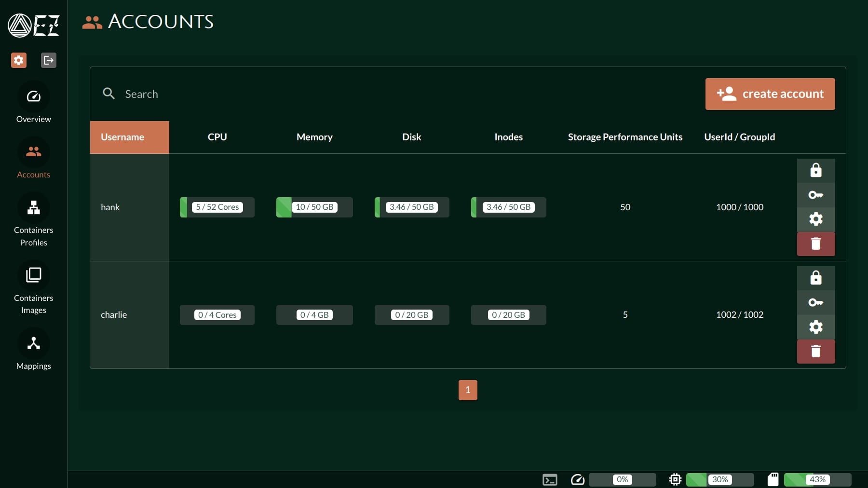Screen dimensions: 868x488
Task: Open Containers Profiles section
Action: [x=33, y=220]
